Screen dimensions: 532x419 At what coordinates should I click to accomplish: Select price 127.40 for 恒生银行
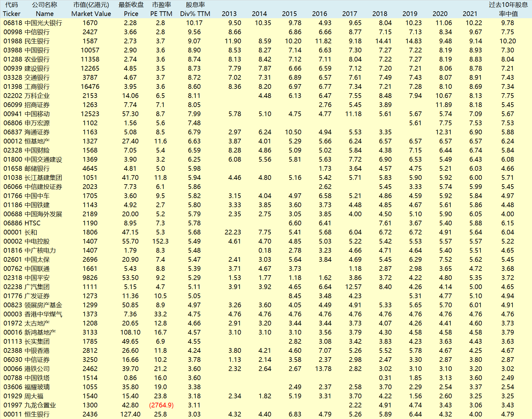click(x=130, y=414)
